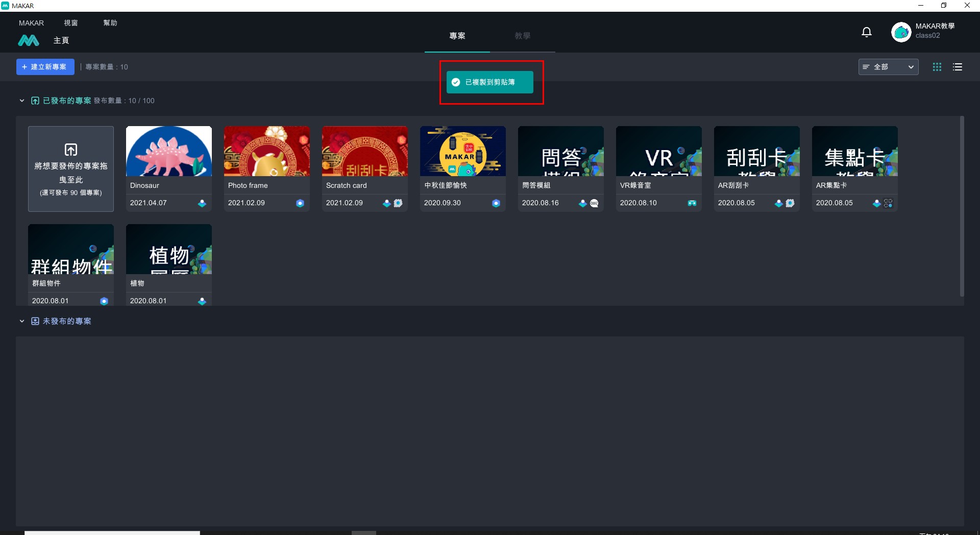This screenshot has width=980, height=535.
Task: Click the 問答模組 AR type icon
Action: tap(583, 203)
